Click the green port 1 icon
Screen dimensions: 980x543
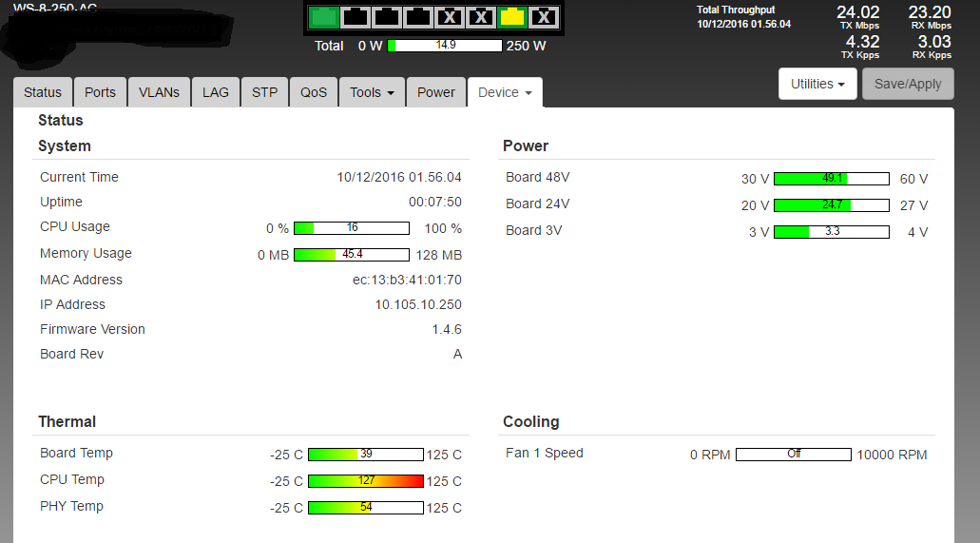coord(324,16)
